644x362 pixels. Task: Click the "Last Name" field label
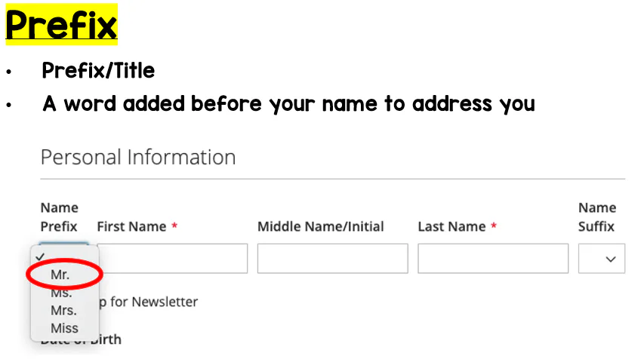pos(451,226)
